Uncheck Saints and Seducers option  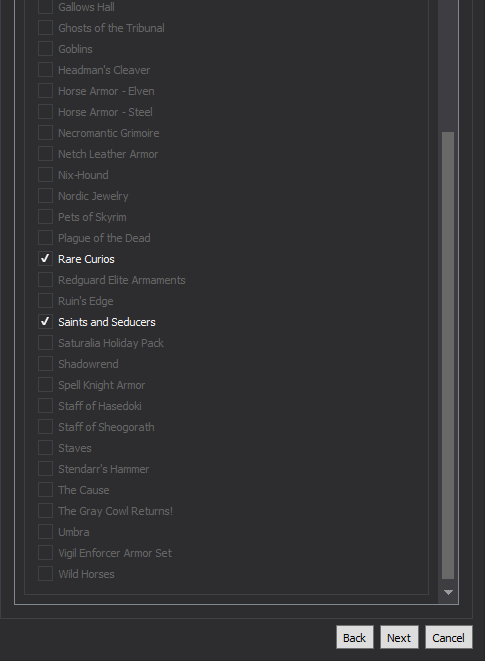point(45,322)
